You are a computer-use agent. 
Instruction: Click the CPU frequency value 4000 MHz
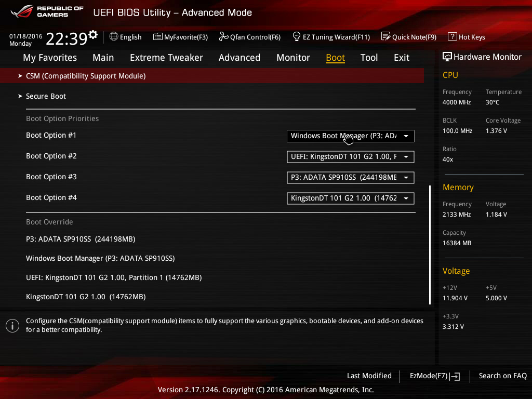click(x=457, y=102)
